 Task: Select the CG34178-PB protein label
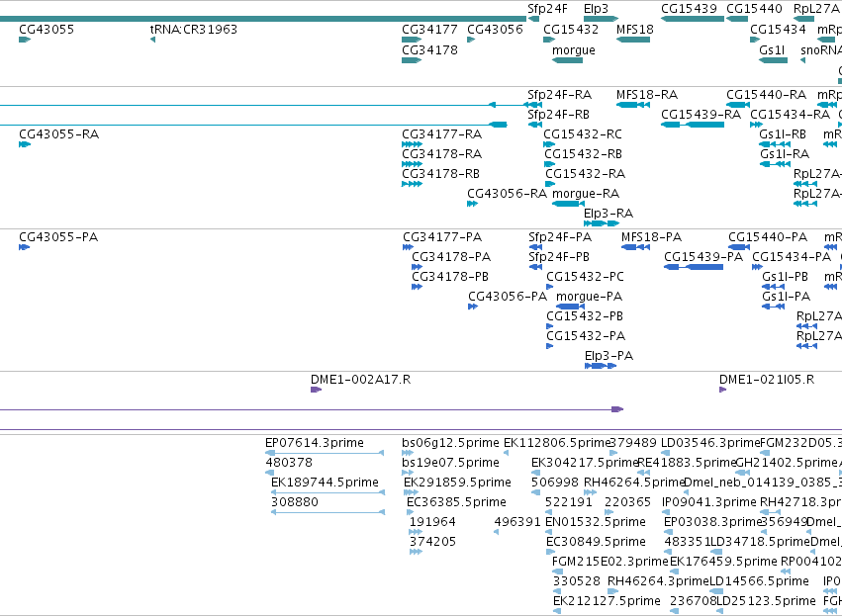click(450, 277)
